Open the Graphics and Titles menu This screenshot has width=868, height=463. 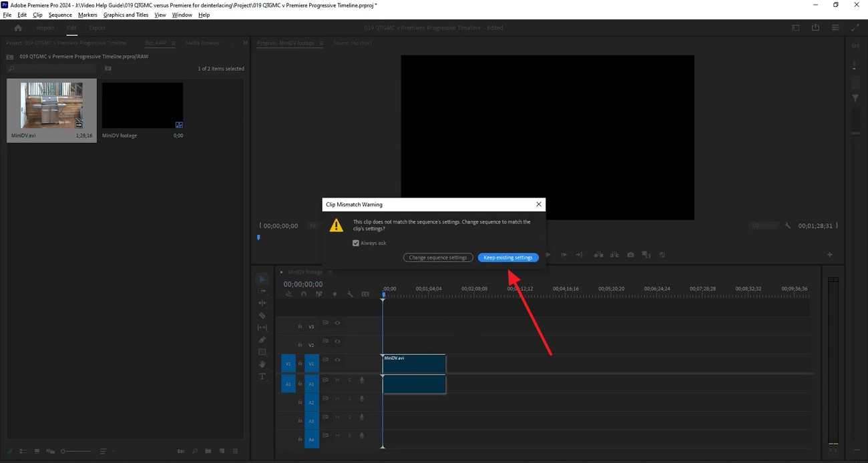tap(126, 15)
